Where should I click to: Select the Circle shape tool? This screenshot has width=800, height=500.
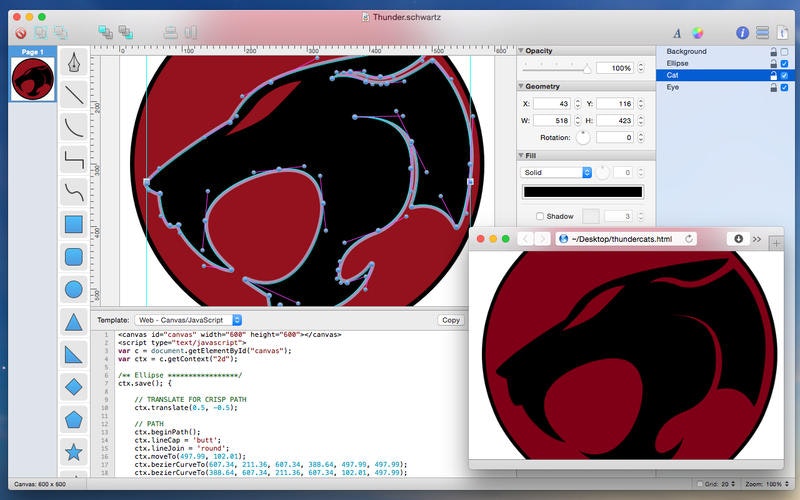74,289
